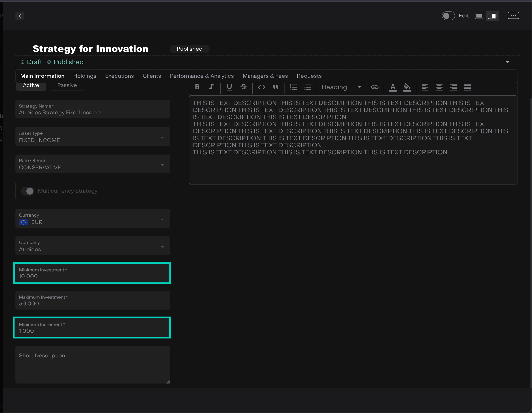The width and height of the screenshot is (532, 413).
Task: Apply italic formatting in text editor
Action: 211,87
